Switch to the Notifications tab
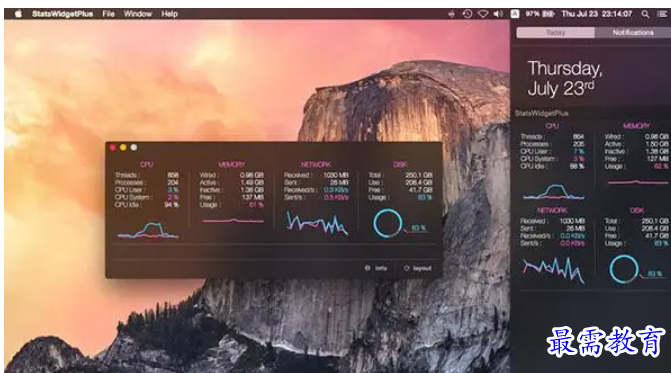Image resolution: width=671 pixels, height=373 pixels. (632, 33)
